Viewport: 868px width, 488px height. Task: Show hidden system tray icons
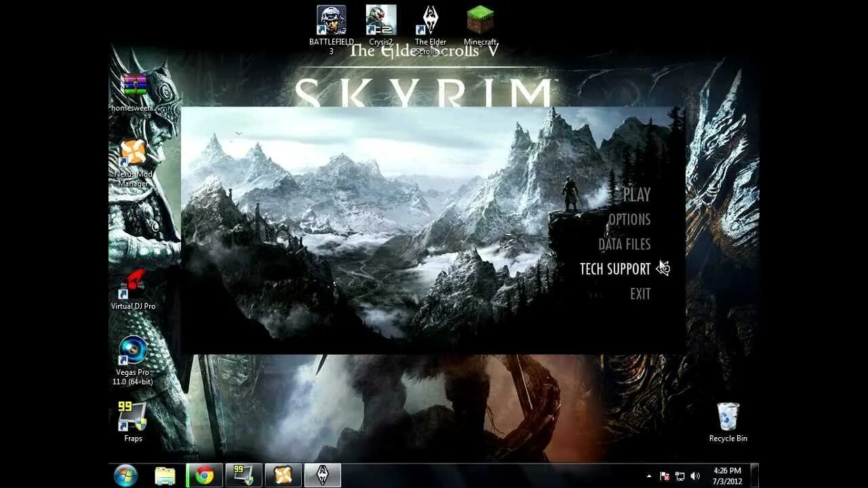(649, 476)
